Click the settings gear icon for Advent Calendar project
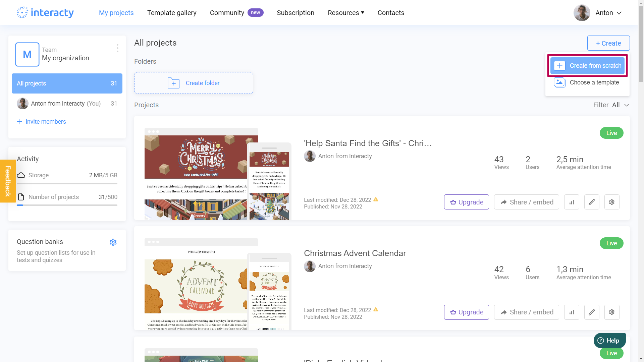 coord(612,312)
